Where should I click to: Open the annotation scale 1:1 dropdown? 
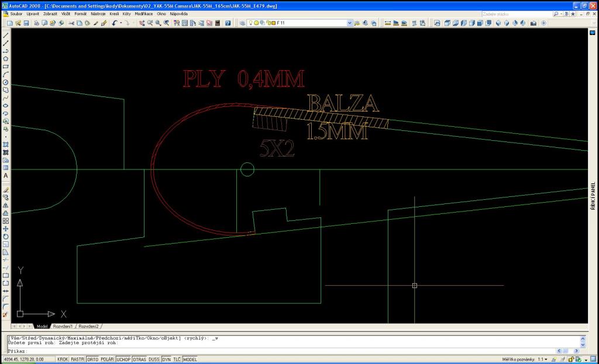point(543,359)
